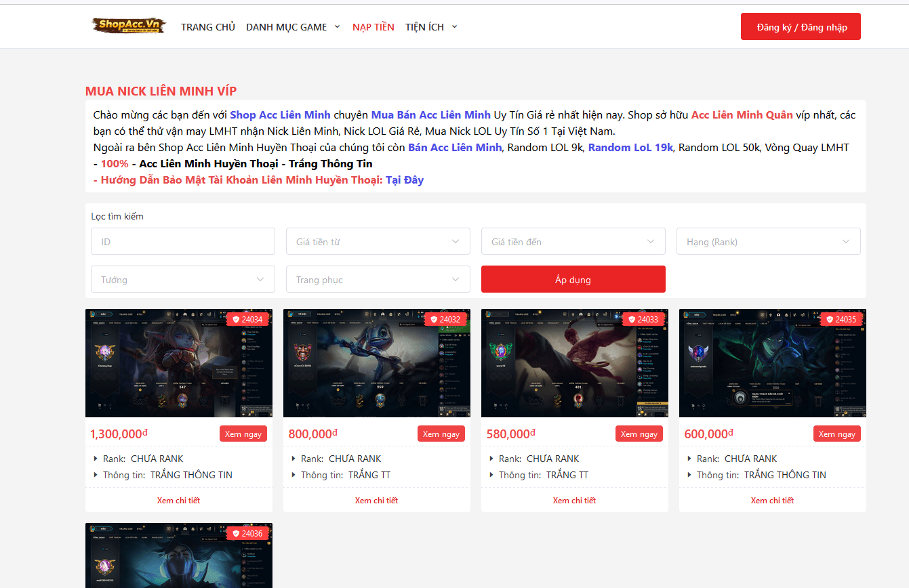The width and height of the screenshot is (909, 588).
Task: Click the 800,000đ price text
Action: click(312, 434)
